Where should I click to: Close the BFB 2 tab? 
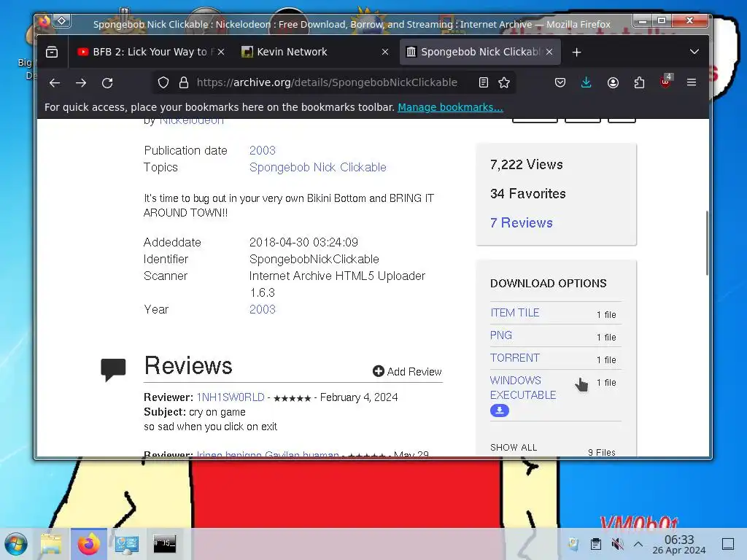tap(220, 52)
